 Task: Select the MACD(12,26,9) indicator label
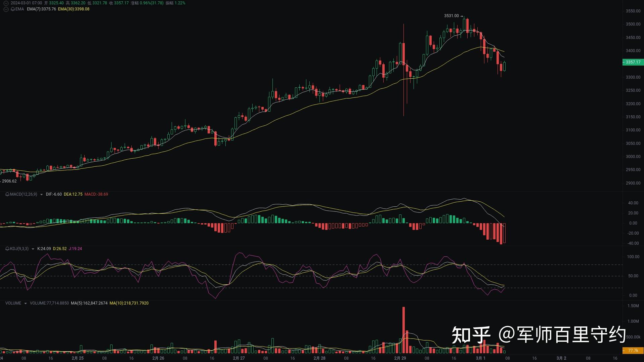pos(24,194)
